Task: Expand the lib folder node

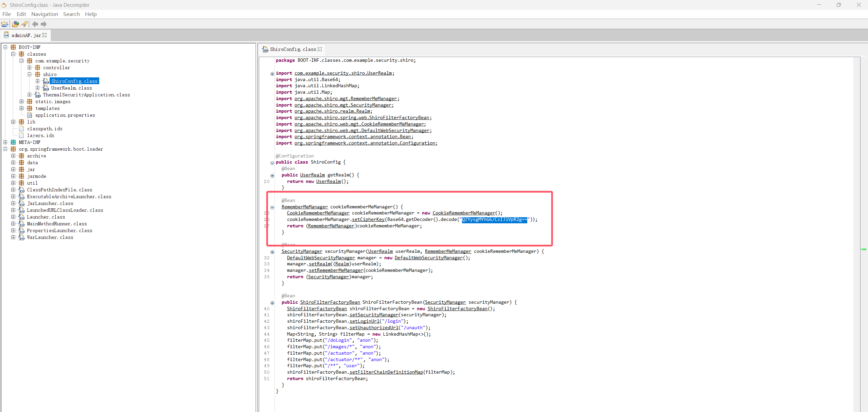Action: [13, 122]
